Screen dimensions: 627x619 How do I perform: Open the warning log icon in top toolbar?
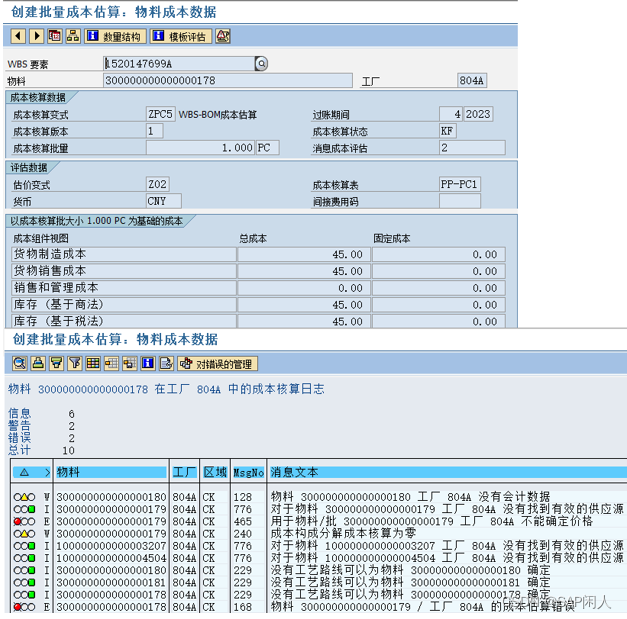[x=223, y=36]
